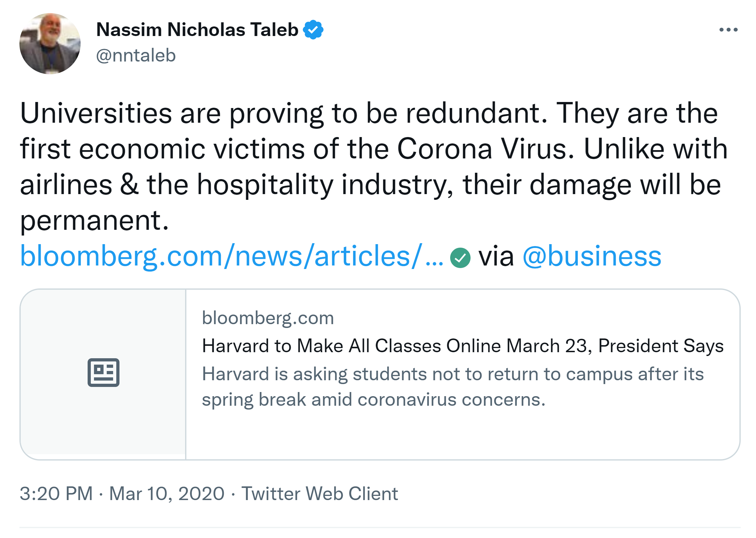This screenshot has height=538, width=756.
Task: Click the phrase "Universities are proving"
Action: pos(171,114)
